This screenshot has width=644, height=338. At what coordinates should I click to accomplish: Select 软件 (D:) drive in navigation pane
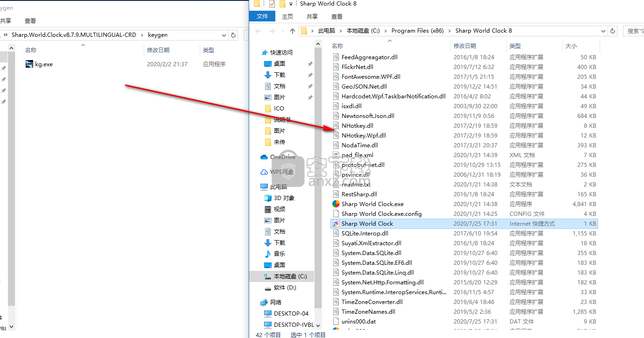(280, 288)
